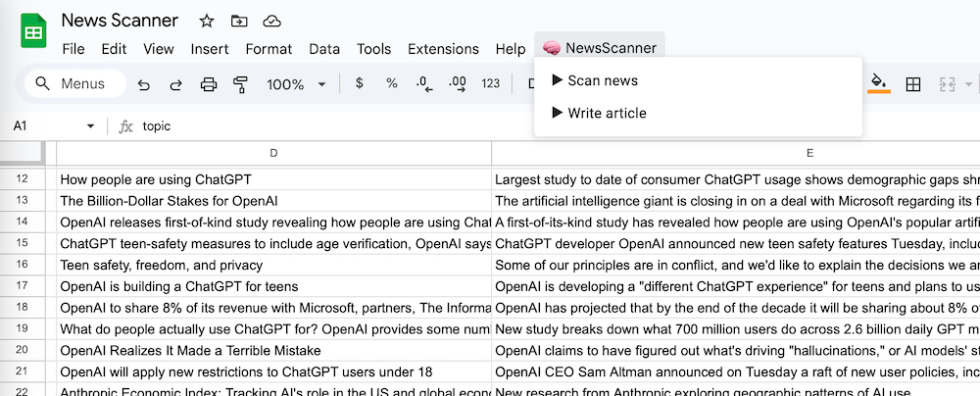980x396 pixels.
Task: Open the 100% zoom dropdown
Action: click(296, 84)
